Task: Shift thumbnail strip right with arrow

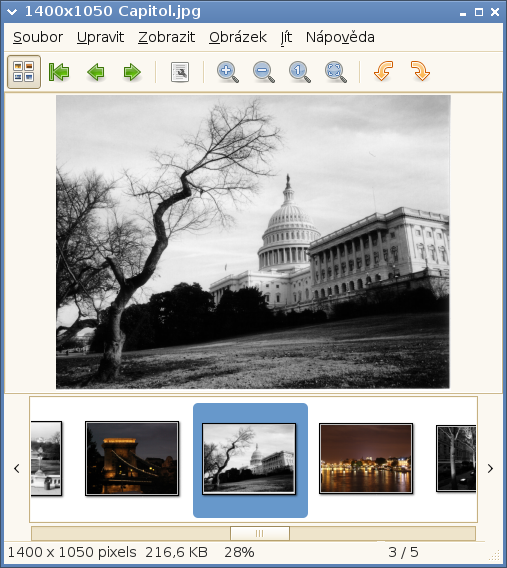Action: [x=490, y=468]
